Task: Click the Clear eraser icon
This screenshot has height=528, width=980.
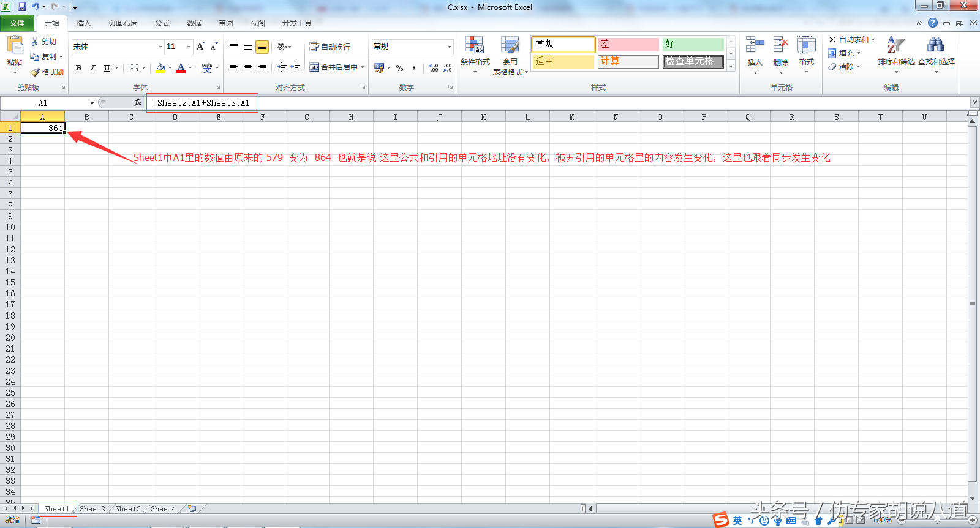Action: pos(832,67)
